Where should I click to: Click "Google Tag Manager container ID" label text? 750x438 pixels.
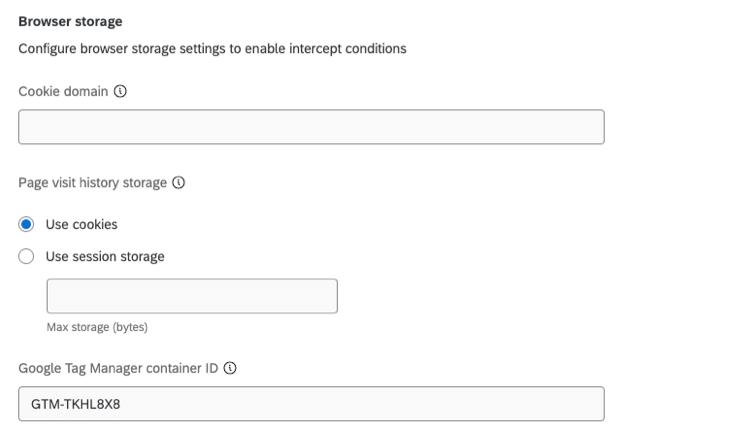click(120, 368)
